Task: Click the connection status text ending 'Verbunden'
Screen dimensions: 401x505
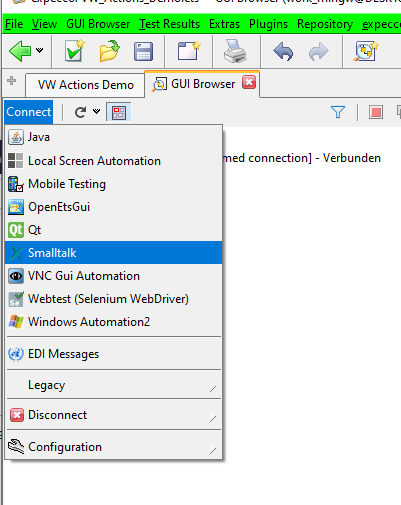Action: (301, 158)
